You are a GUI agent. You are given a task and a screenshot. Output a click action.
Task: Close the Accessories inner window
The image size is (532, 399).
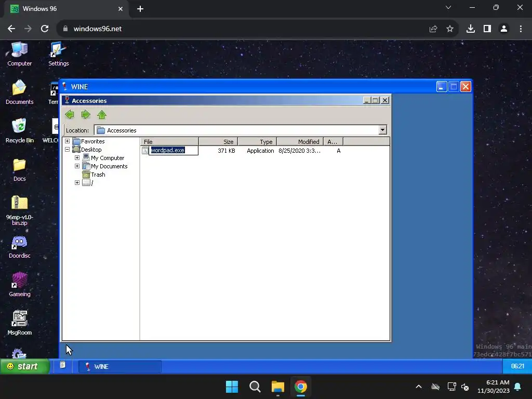pyautogui.click(x=385, y=100)
